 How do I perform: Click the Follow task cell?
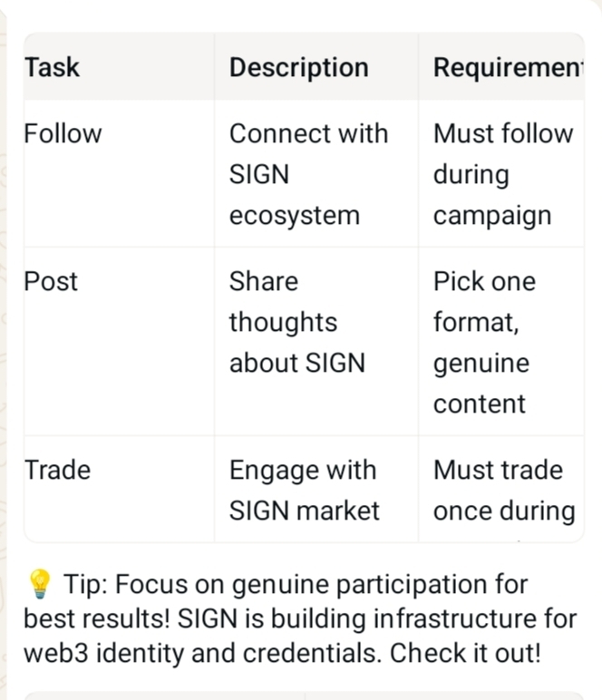(x=63, y=133)
